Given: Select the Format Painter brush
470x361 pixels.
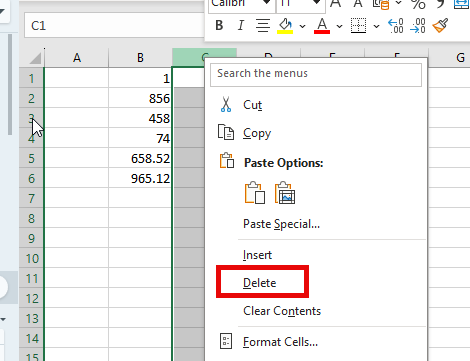Looking at the screenshot, I should [440, 25].
